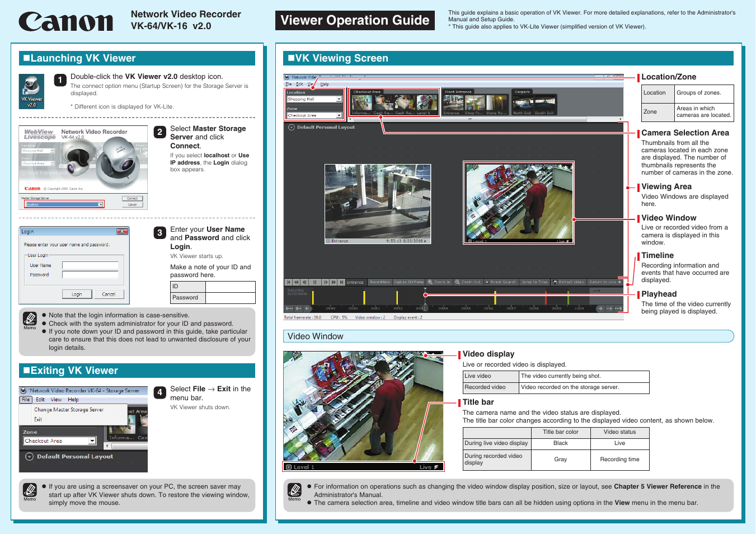Click the Extract Video button
This screenshot has width=756, height=534.
[x=569, y=282]
